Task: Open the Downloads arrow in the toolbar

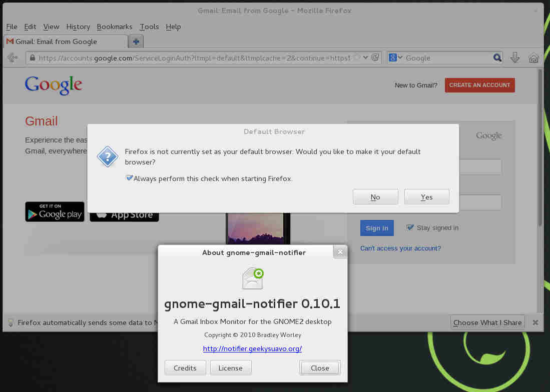Action: coord(515,57)
